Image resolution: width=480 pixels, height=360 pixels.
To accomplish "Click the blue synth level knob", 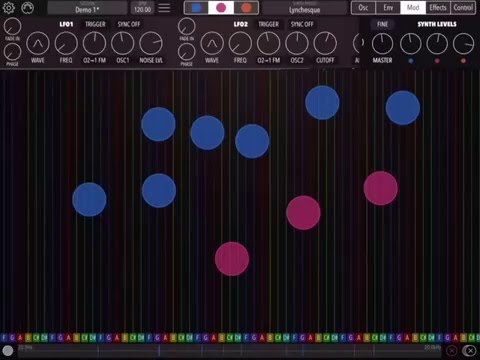I will (x=411, y=43).
